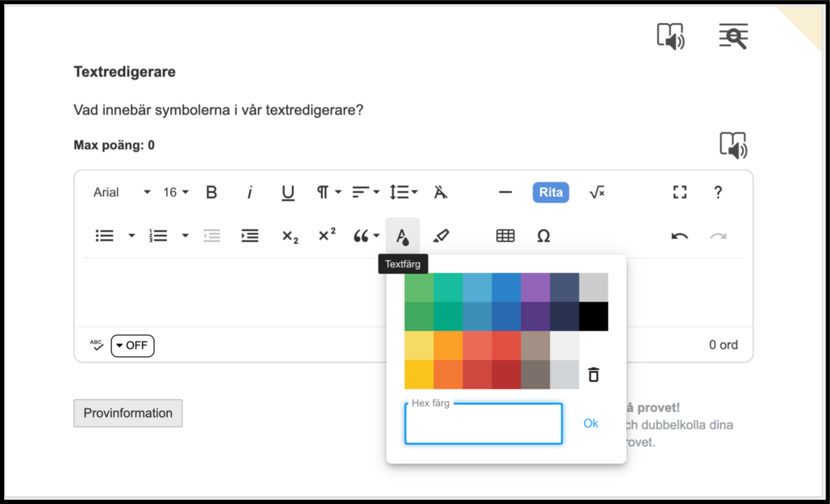The height and width of the screenshot is (504, 830).
Task: Insert numbered list
Action: (158, 236)
